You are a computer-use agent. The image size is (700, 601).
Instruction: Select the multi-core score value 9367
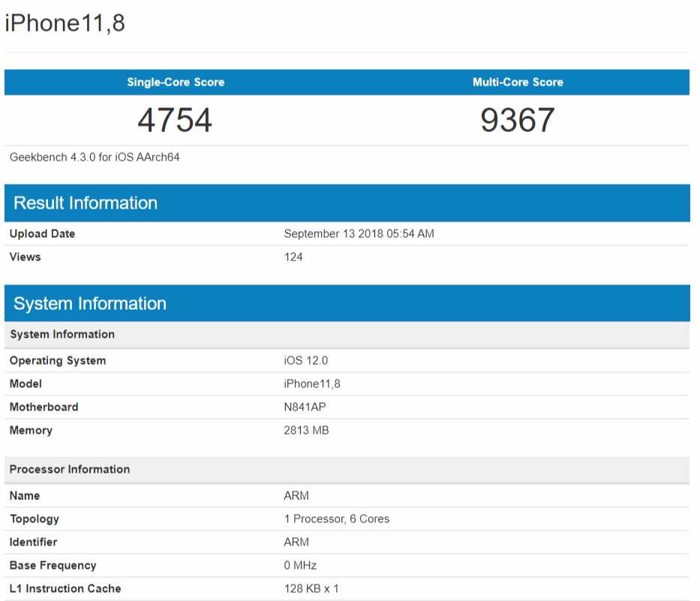click(x=518, y=120)
